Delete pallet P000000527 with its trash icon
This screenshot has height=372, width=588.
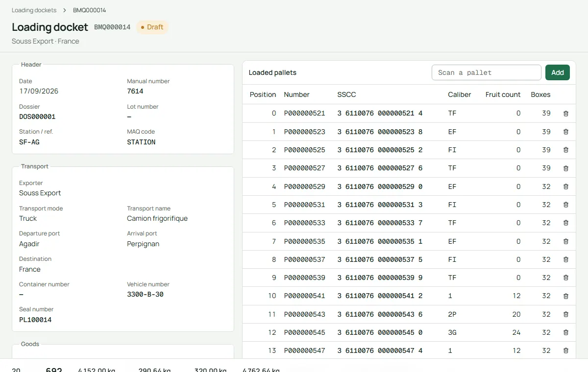[x=566, y=168]
